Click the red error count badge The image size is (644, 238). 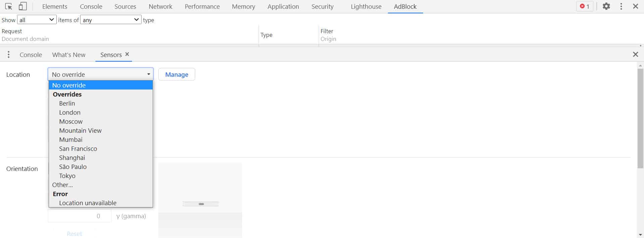coord(585,6)
